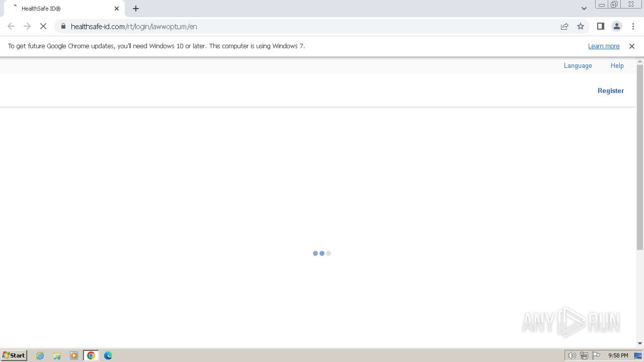Launch Microsoft Edge from the taskbar

(x=108, y=355)
